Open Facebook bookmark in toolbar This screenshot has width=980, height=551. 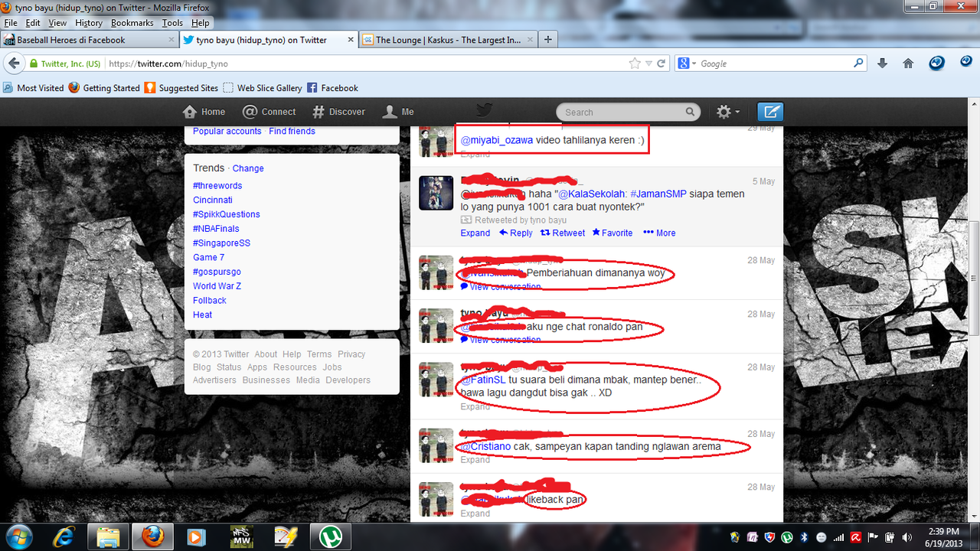(333, 88)
